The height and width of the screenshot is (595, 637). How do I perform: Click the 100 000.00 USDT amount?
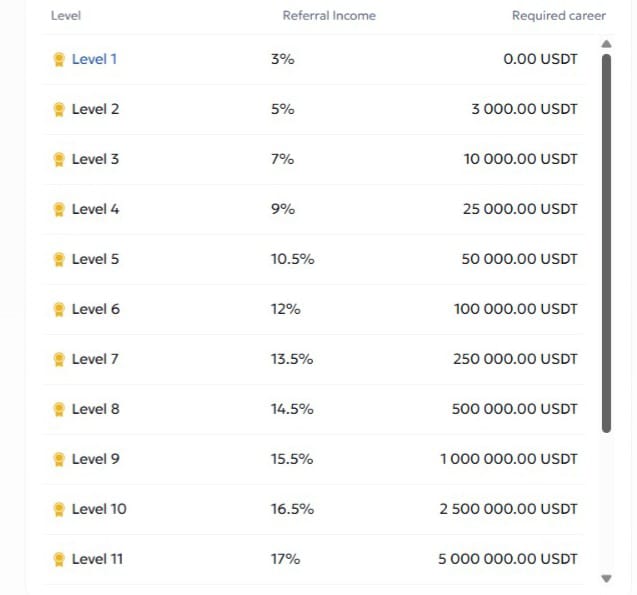coord(515,309)
